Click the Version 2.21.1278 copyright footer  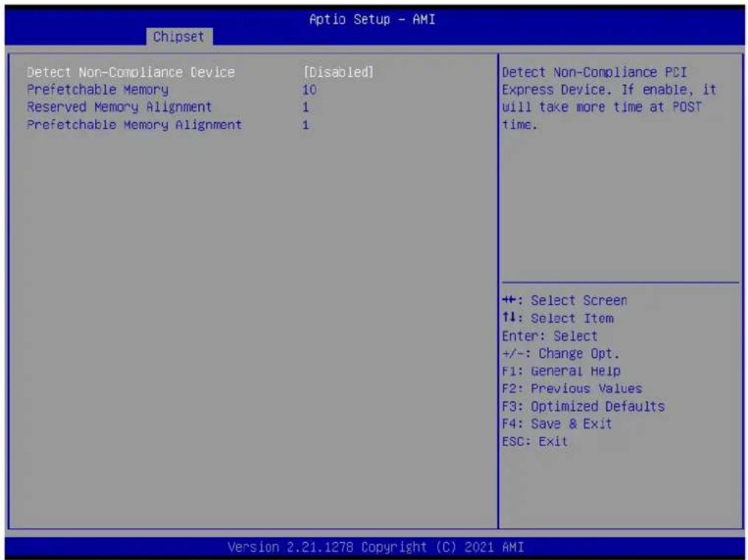point(375,547)
